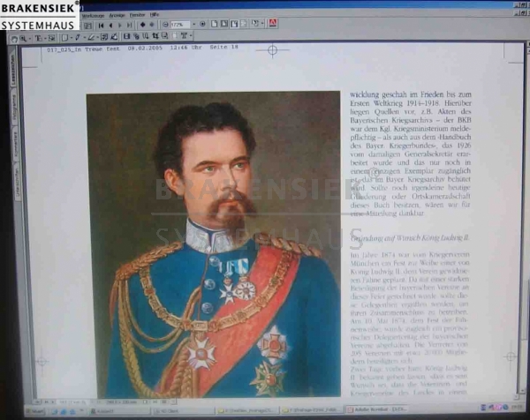
Task: Click the red Adobe icon in toolbar
Action: [273, 23]
